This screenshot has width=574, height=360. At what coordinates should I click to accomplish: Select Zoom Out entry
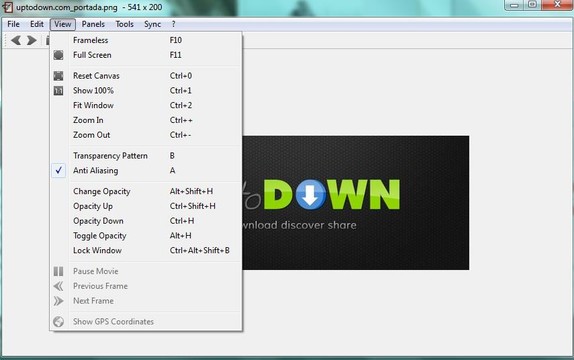coord(146,135)
